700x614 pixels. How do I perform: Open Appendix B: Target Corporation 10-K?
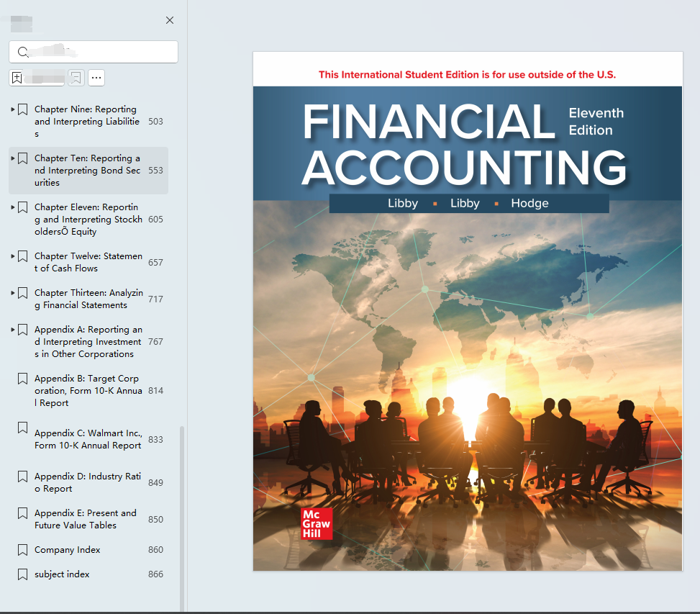click(x=88, y=391)
